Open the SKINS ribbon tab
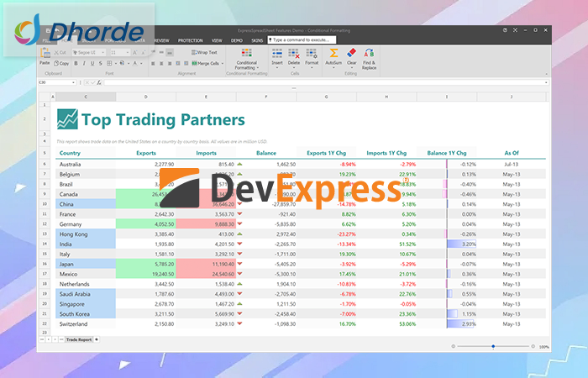This screenshot has height=378, width=588. pos(257,40)
